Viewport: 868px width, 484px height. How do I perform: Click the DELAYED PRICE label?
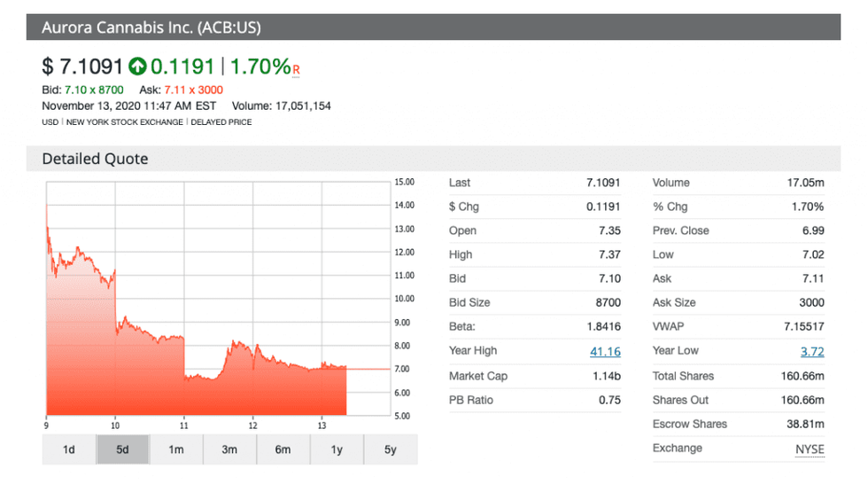221,122
